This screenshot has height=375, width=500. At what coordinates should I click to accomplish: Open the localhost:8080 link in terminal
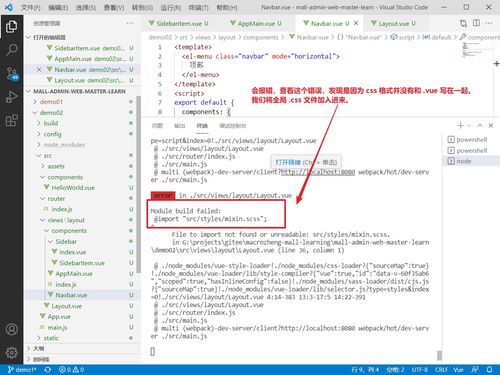click(x=318, y=172)
